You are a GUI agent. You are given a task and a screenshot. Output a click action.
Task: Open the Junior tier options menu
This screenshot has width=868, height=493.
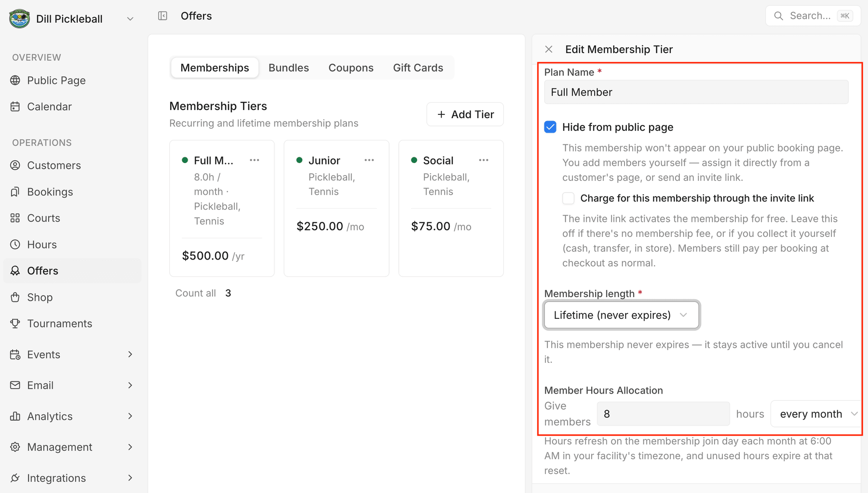(369, 160)
